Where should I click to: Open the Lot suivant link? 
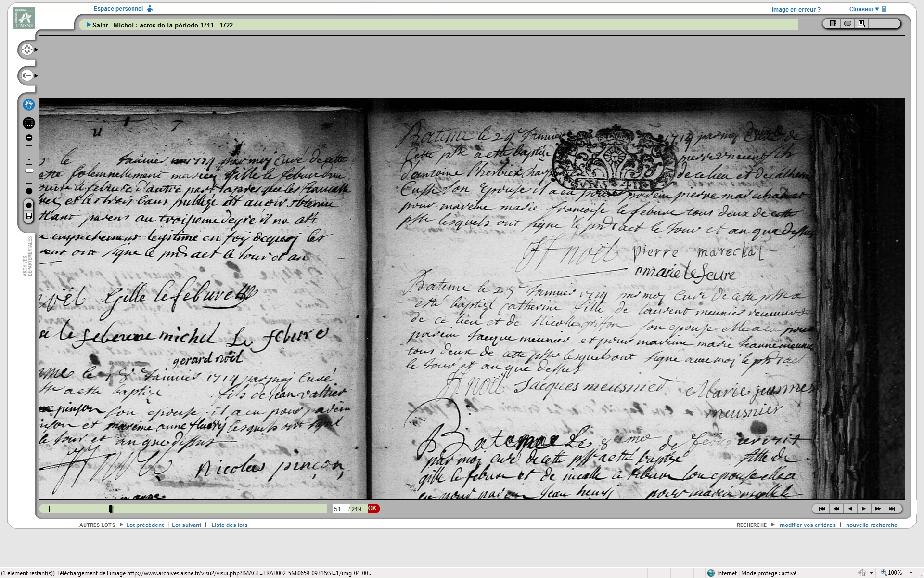pyautogui.click(x=186, y=525)
